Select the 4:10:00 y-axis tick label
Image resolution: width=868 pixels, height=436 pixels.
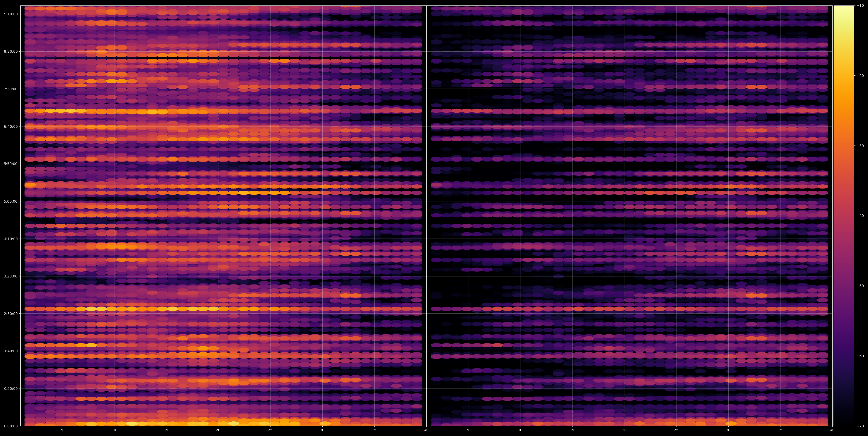click(11, 239)
